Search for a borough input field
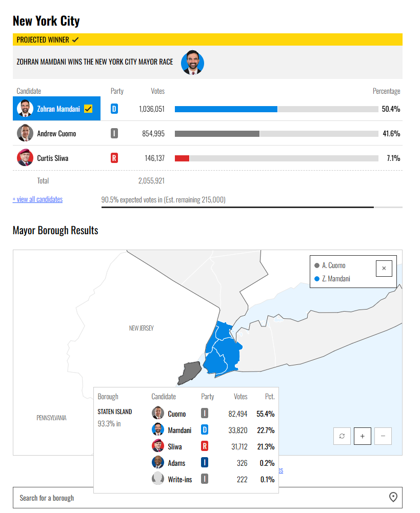Viewport: 420px width, 513px height. (x=200, y=498)
